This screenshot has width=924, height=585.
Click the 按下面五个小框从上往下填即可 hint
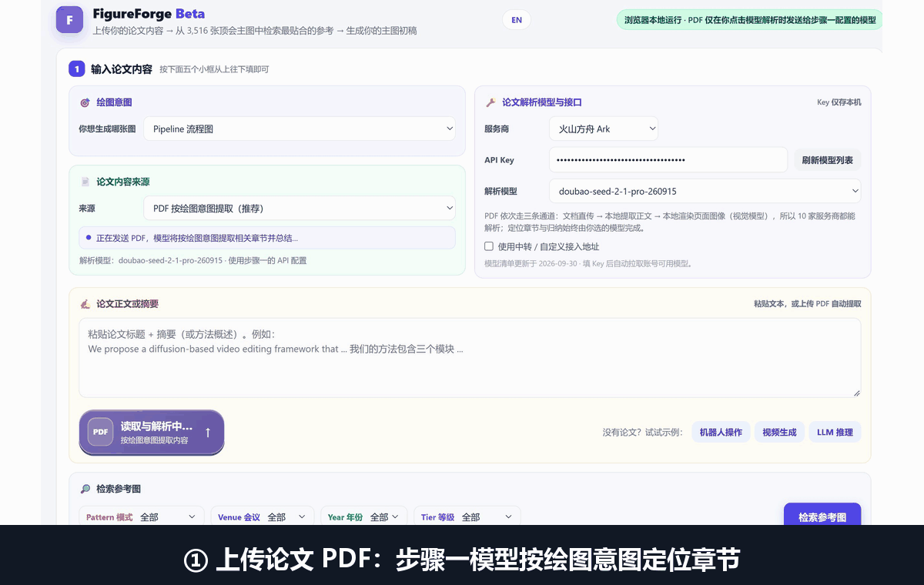(x=214, y=69)
